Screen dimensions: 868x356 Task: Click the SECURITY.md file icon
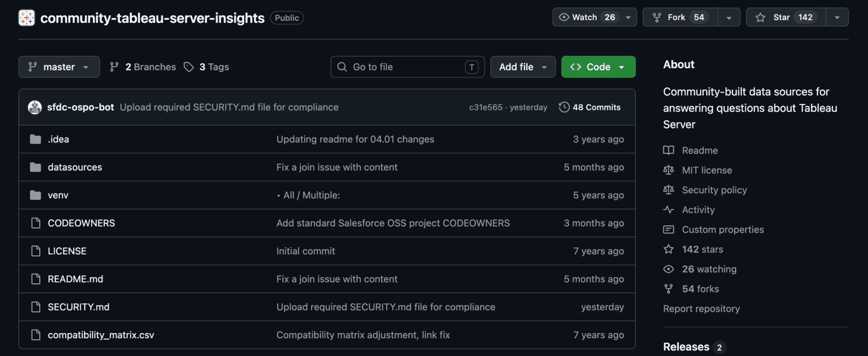point(36,307)
